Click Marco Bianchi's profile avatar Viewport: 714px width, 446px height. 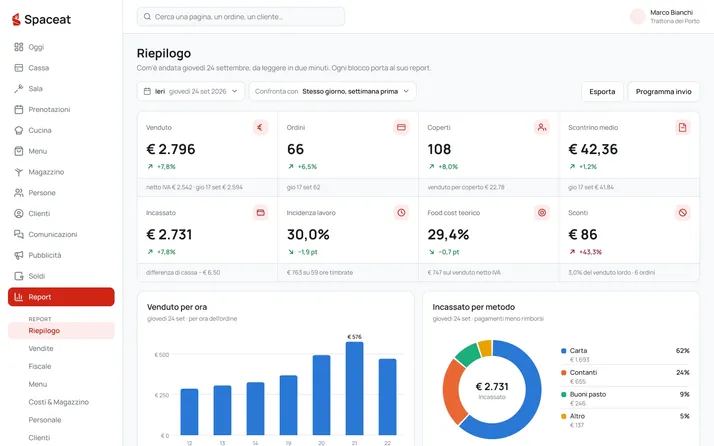[638, 16]
